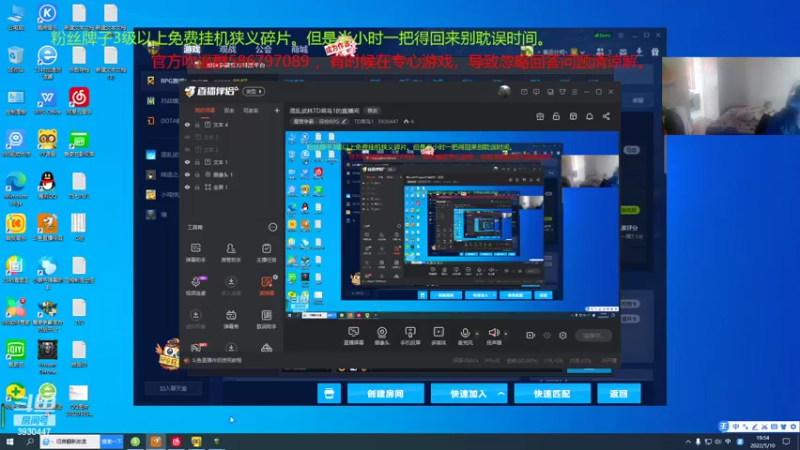Open the layout icon beside the bell
The height and width of the screenshot is (450, 800).
[573, 116]
